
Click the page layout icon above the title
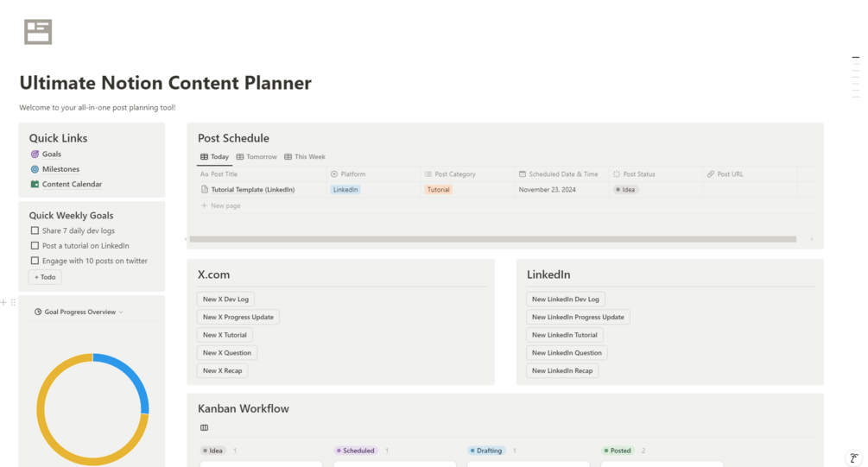coord(38,32)
